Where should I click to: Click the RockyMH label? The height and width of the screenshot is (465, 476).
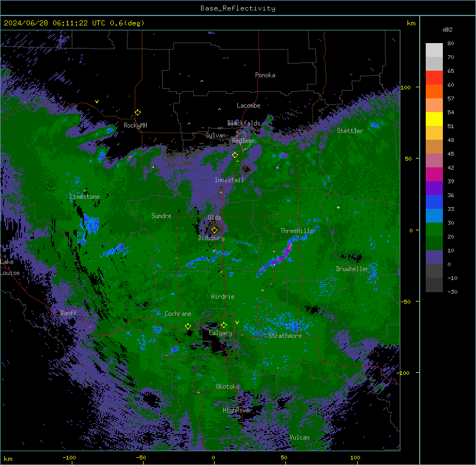135,125
